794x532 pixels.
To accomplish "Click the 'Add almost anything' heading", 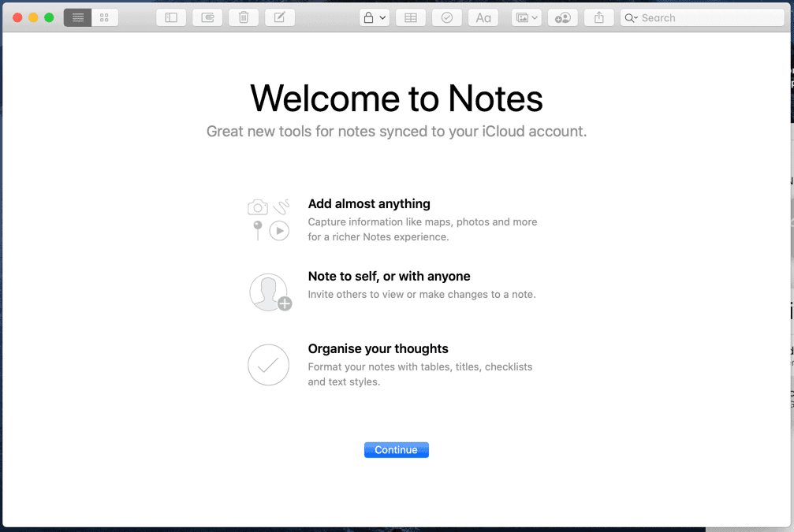I will 369,204.
